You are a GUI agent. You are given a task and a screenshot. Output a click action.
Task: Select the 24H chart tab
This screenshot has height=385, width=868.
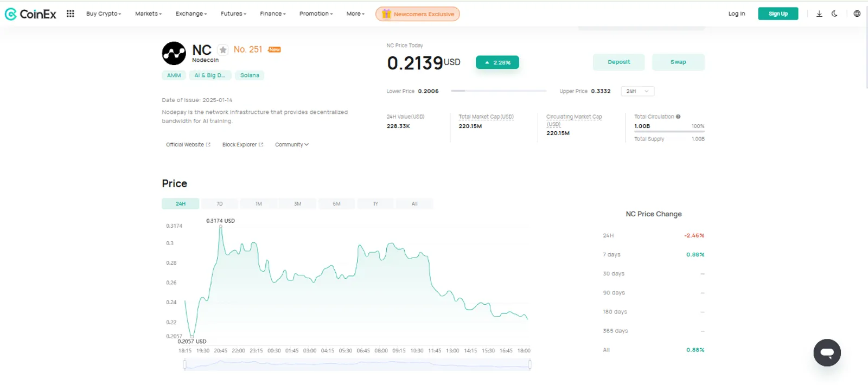(x=181, y=204)
